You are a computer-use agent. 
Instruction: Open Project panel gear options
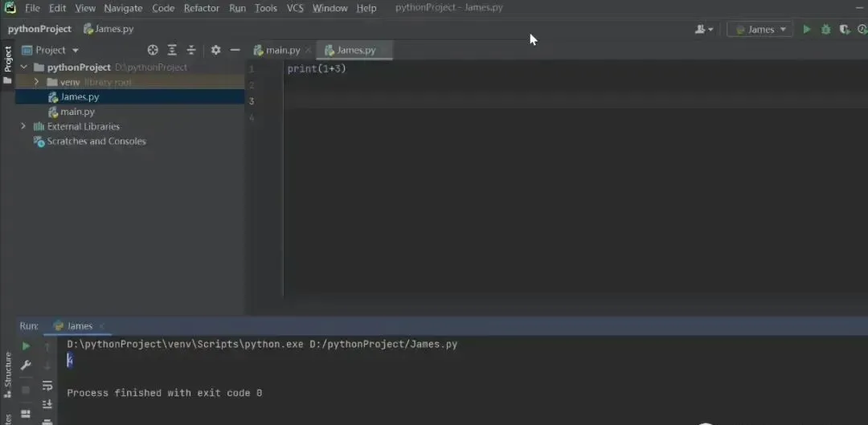point(216,50)
